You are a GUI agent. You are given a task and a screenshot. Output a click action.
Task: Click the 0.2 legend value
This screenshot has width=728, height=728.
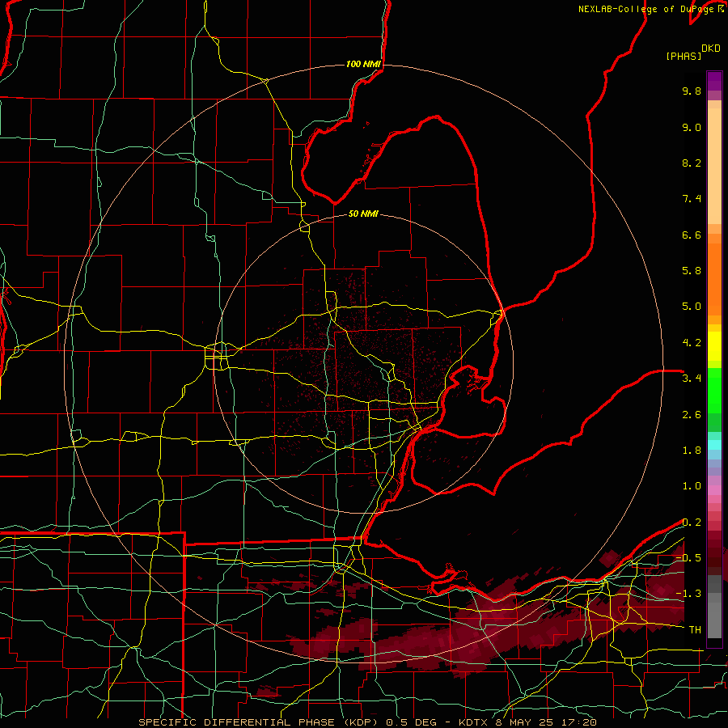tap(692, 522)
